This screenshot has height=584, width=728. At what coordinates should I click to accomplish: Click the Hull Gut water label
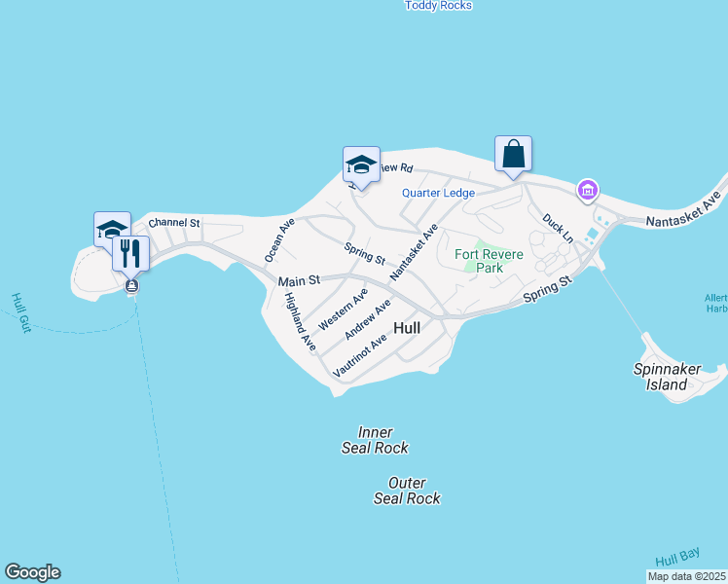(x=21, y=312)
